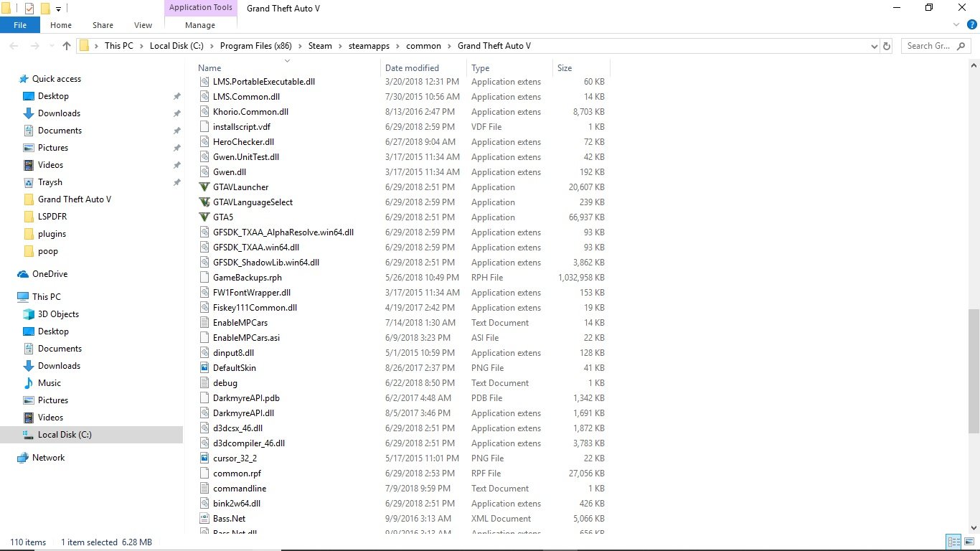Navigate to This PC via the breadcrumb
980x551 pixels.
[x=119, y=46]
